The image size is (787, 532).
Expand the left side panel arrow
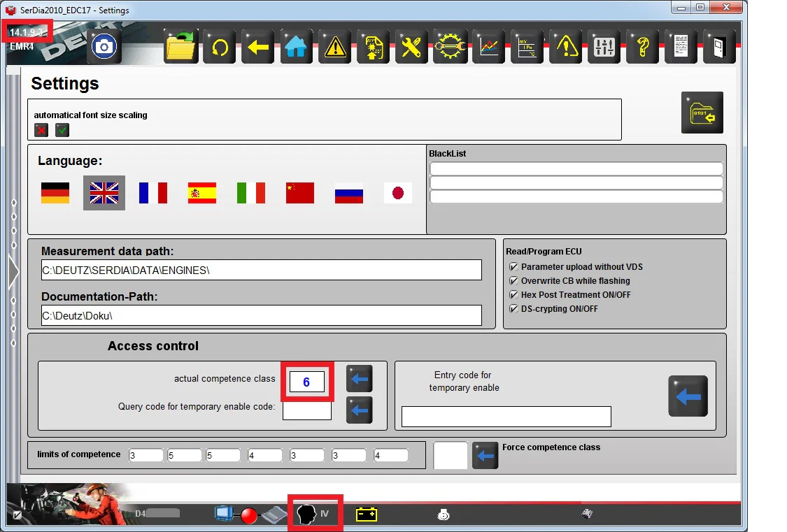pos(13,272)
